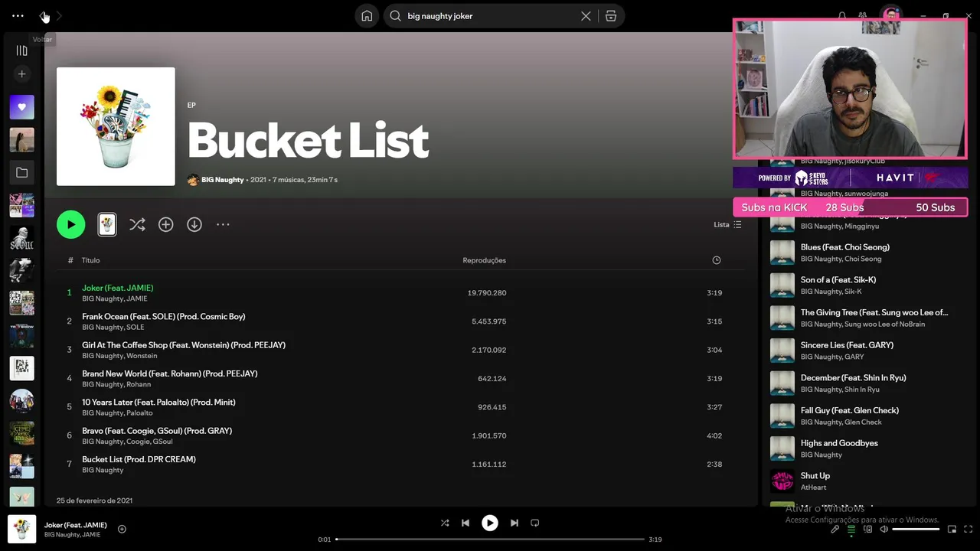Click the player bar play button

click(x=489, y=523)
